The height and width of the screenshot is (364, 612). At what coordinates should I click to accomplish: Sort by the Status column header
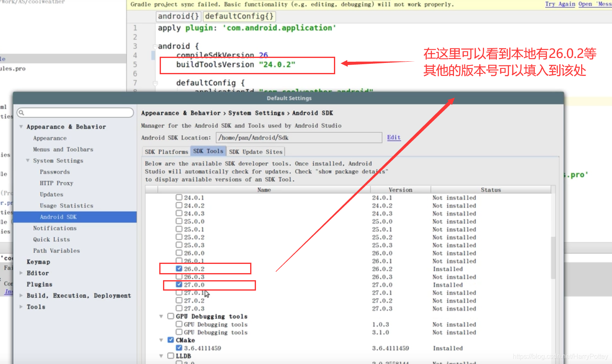point(491,190)
